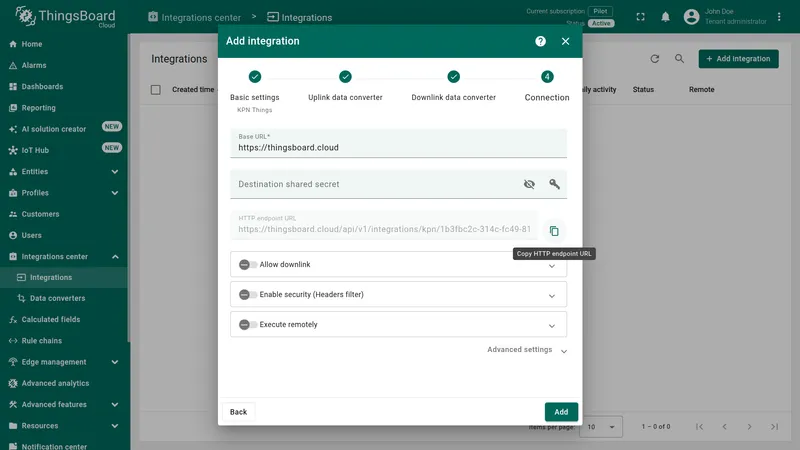Open the top-right more options menu
The height and width of the screenshot is (450, 800).
pos(779,17)
